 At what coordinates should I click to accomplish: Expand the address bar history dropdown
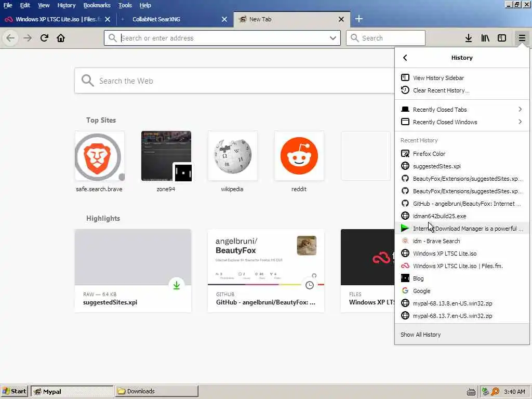pos(333,38)
